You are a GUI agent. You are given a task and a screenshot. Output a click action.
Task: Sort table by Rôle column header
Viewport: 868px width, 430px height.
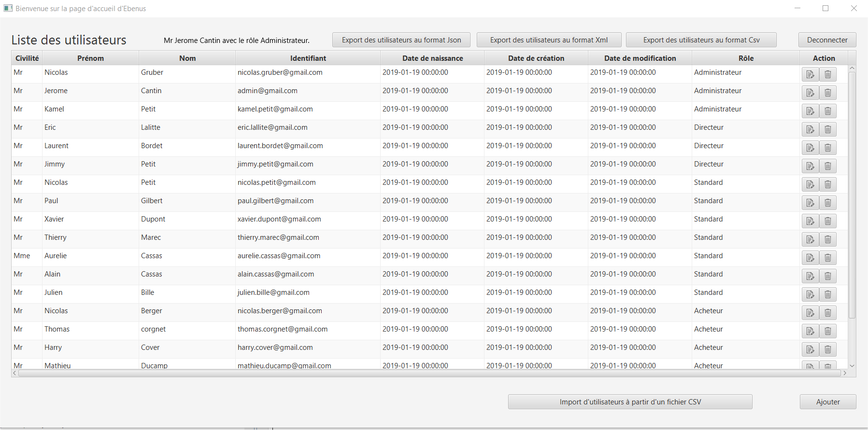pos(746,58)
